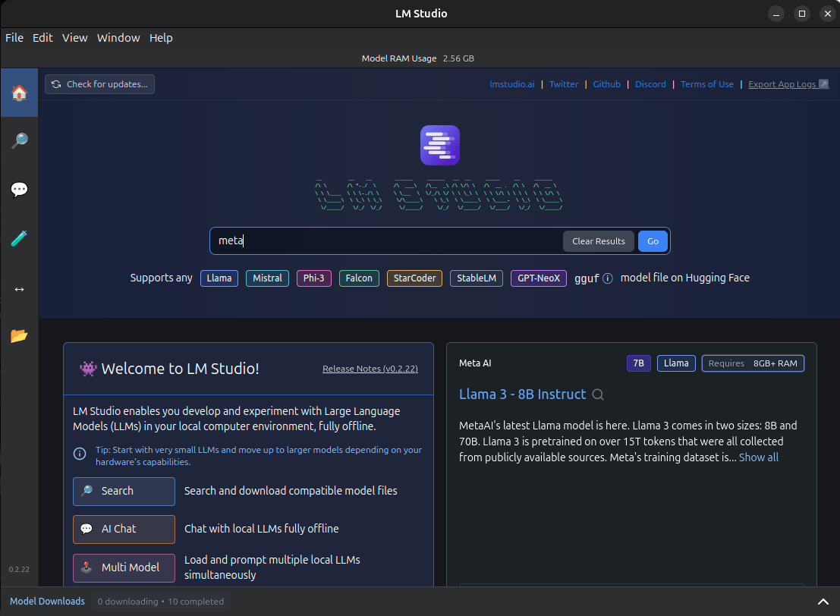
Task: Open the Playground test tube icon
Action: [19, 238]
